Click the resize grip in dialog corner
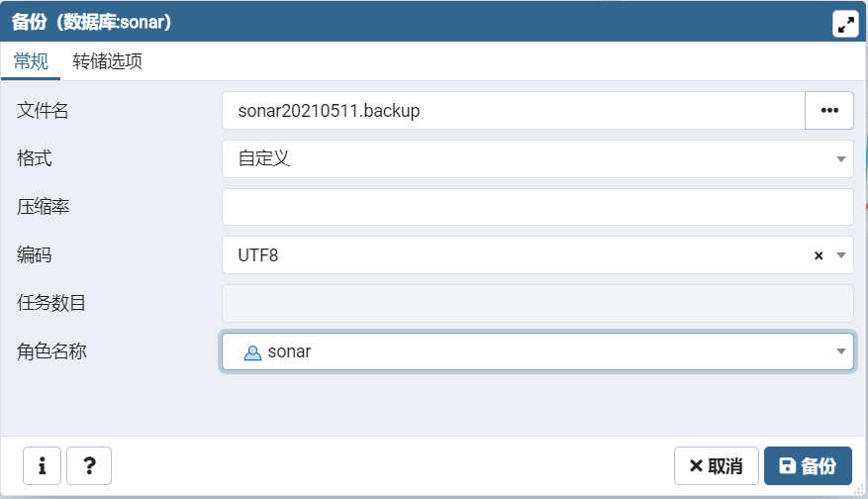Screen dimensions: 868x499 pyautogui.click(x=859, y=491)
